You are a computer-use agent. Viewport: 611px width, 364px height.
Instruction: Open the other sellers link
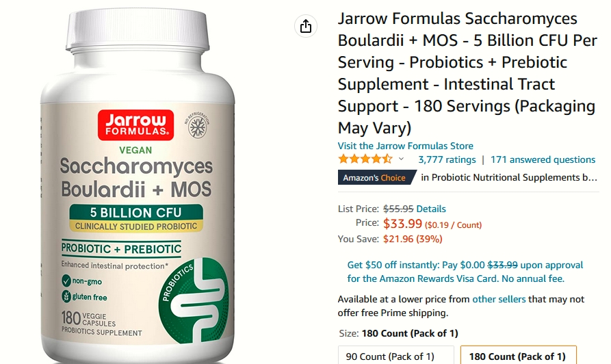tap(499, 299)
